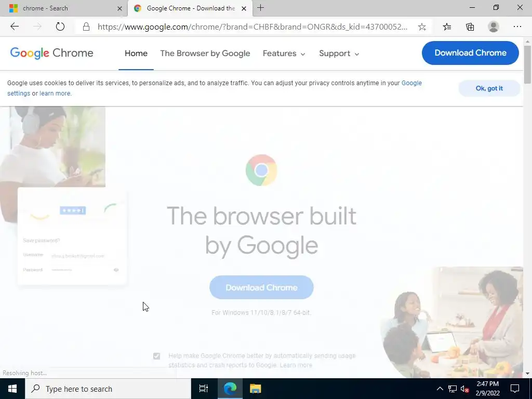Click the address bar URL field
The height and width of the screenshot is (399, 532).
tap(252, 27)
